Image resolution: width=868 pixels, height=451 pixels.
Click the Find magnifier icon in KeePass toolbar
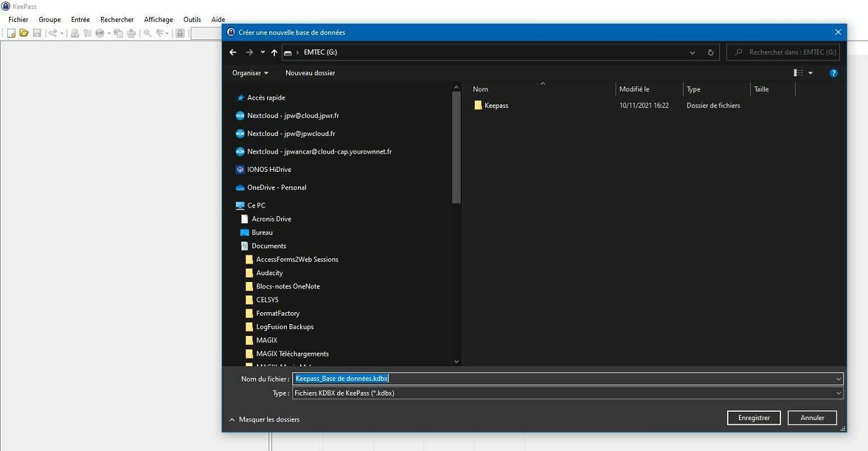[x=147, y=33]
